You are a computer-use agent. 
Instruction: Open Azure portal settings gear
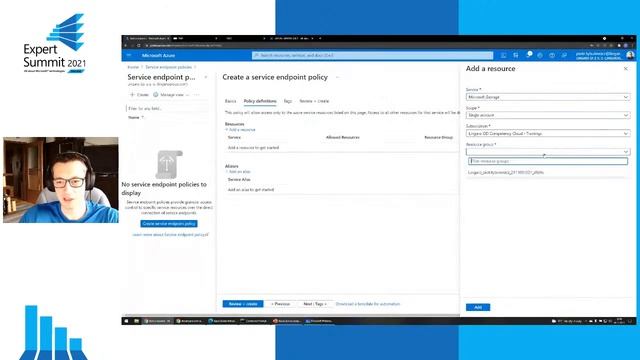click(540, 55)
